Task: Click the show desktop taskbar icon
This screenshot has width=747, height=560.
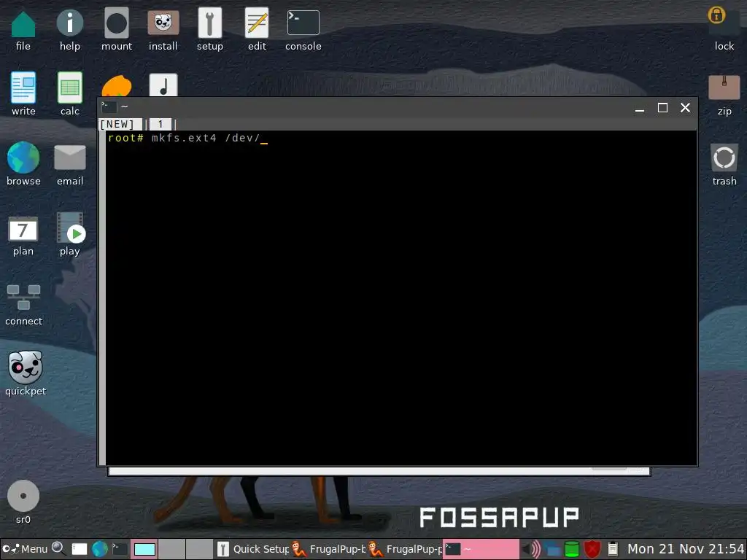Action: pyautogui.click(x=79, y=549)
